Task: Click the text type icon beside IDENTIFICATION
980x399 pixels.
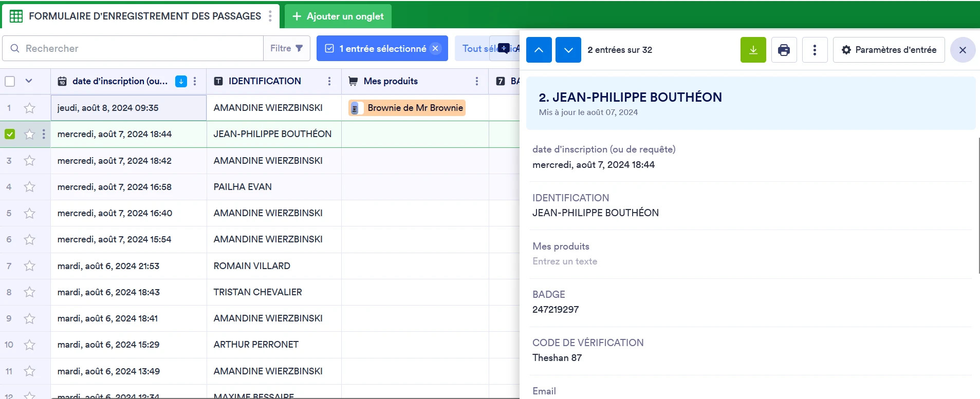Action: coord(218,81)
